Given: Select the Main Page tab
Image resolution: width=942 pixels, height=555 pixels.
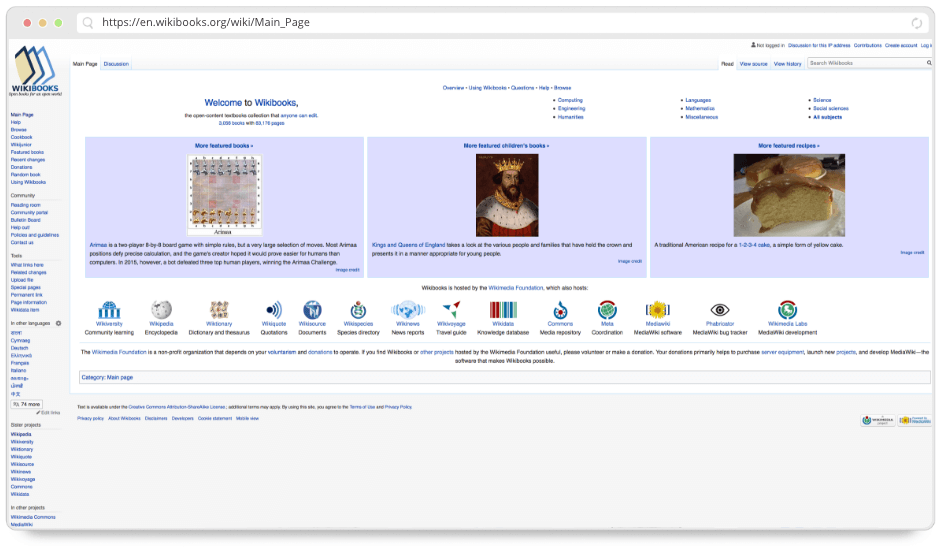Looking at the screenshot, I should 85,64.
